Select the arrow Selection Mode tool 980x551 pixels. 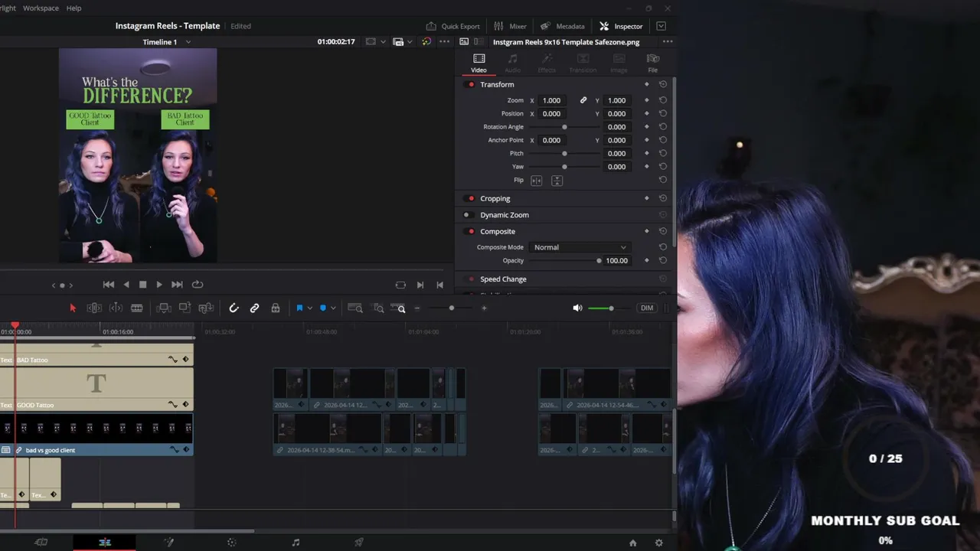click(73, 308)
